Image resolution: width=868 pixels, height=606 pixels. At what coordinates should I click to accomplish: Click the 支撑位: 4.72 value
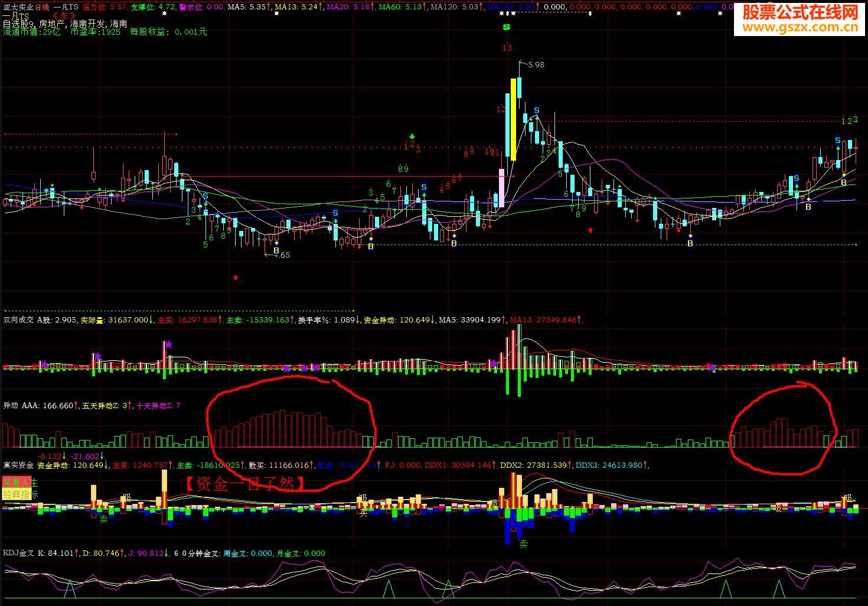click(x=152, y=7)
